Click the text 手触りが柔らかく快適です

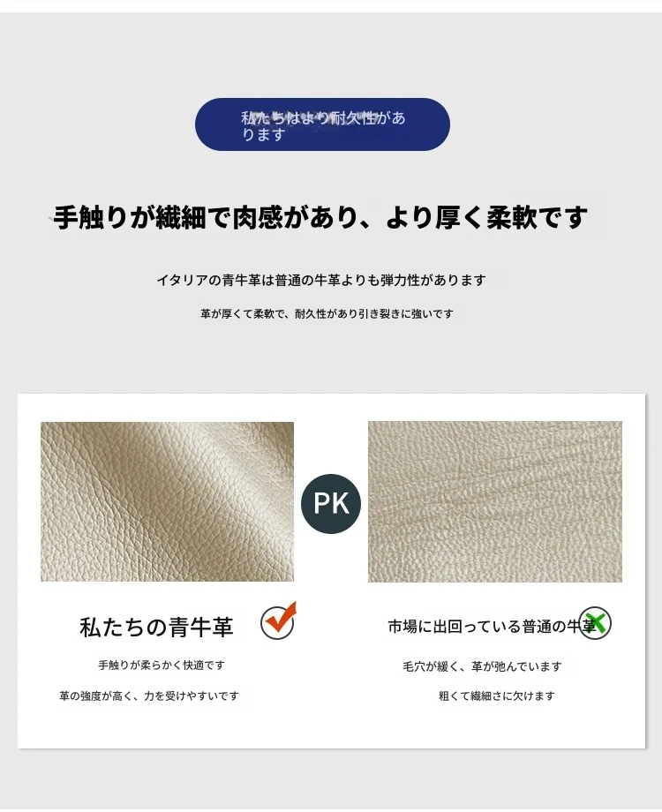(162, 665)
